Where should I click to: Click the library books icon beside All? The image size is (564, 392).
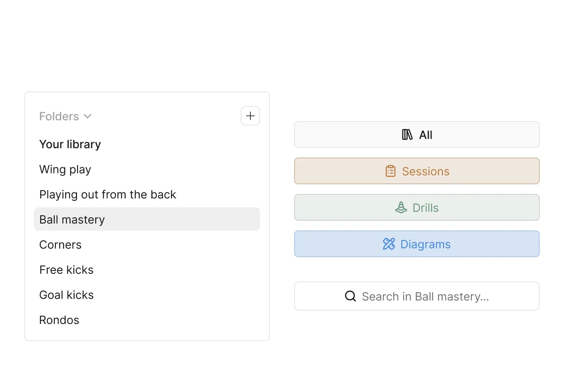pos(407,135)
